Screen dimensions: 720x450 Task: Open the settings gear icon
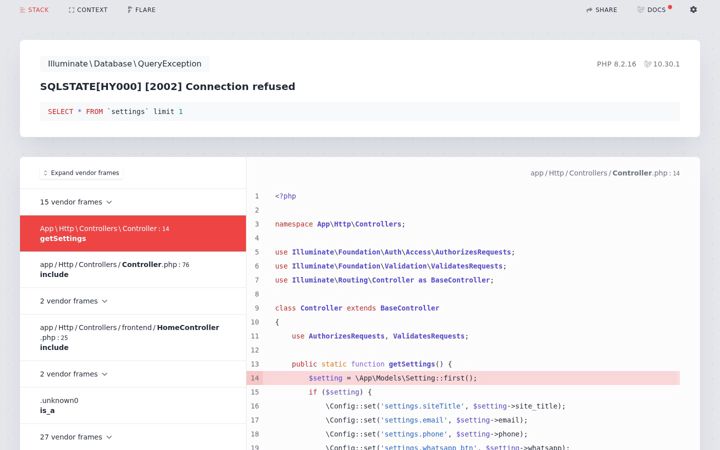pyautogui.click(x=693, y=9)
